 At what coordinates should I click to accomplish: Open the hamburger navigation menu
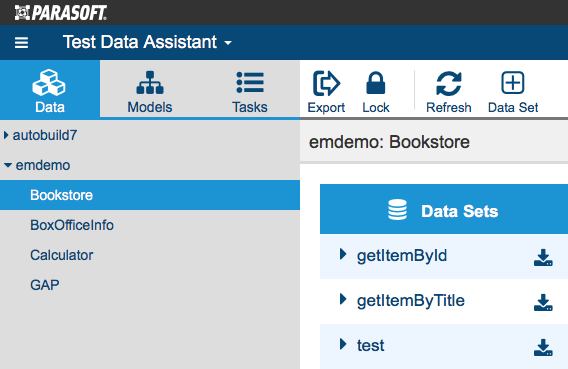pos(21,43)
